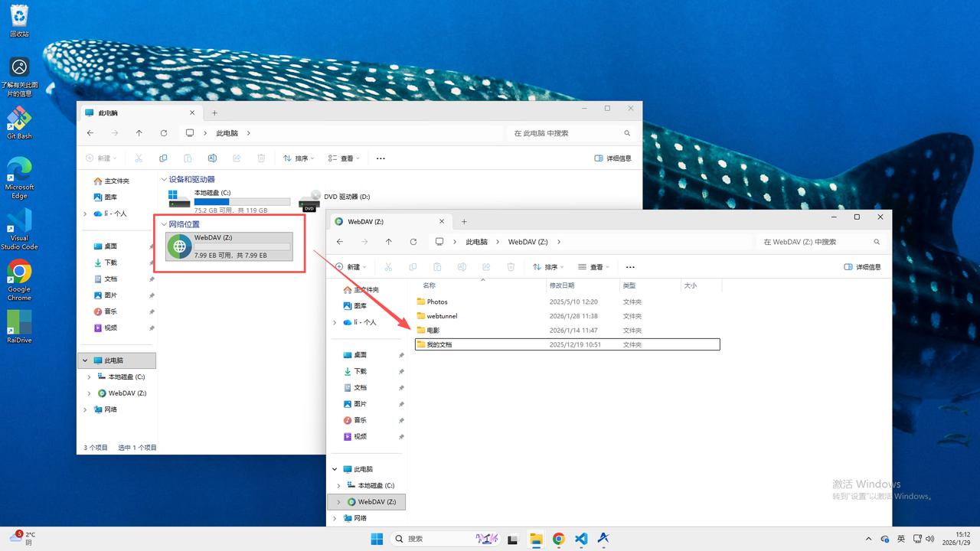Screen dimensions: 980x551
Task: Open File Explorer from the taskbar
Action: point(536,539)
